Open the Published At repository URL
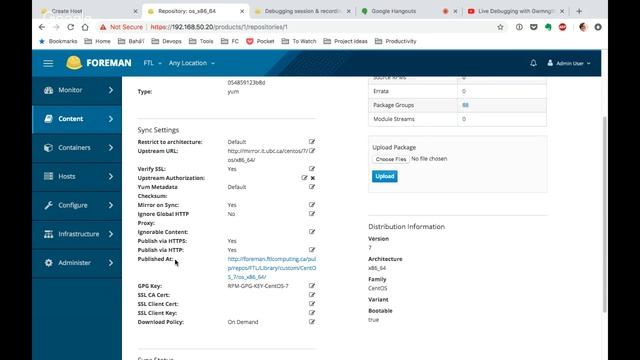This screenshot has width=640, height=360. click(272, 268)
